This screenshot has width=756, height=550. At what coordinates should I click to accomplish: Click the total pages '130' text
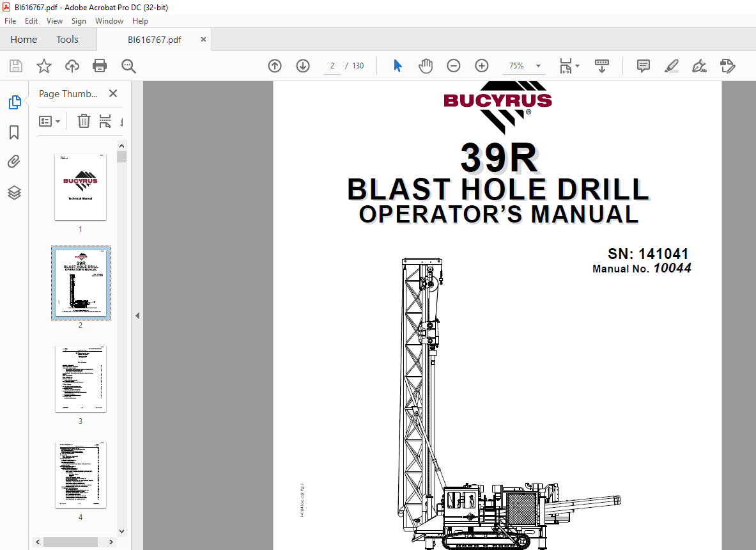358,66
